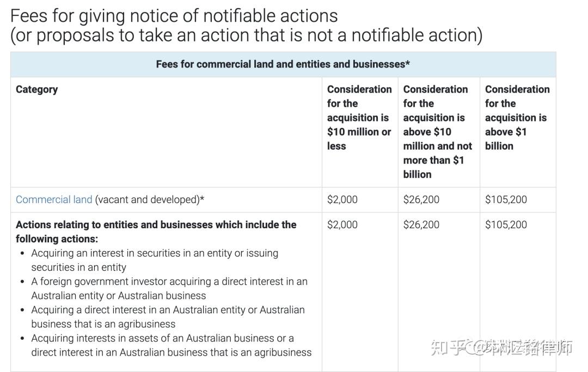The width and height of the screenshot is (588, 372).
Task: Click the $105,200 fee in Commercial land row
Action: [506, 199]
